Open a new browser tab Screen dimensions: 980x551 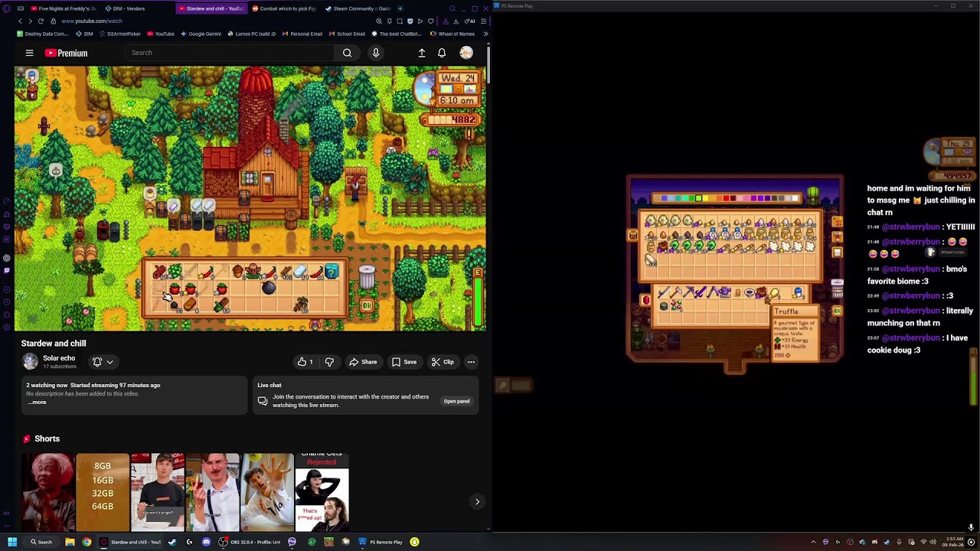[400, 8]
